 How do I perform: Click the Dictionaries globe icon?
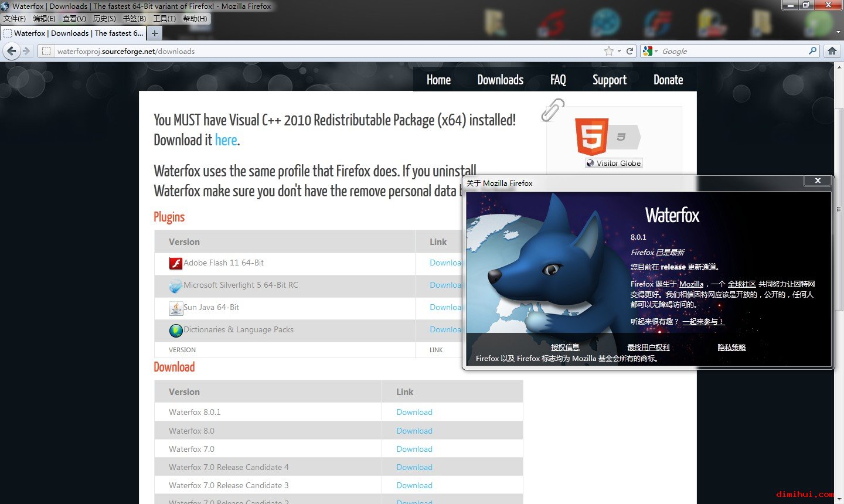(175, 331)
